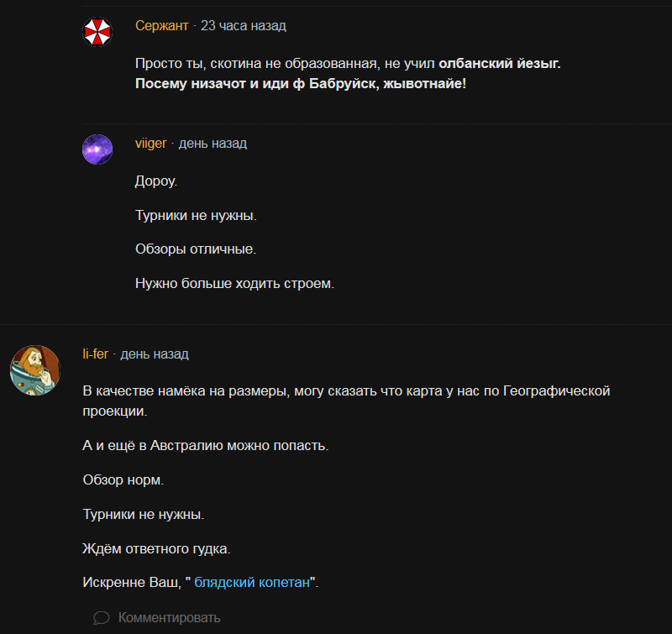Image resolution: width=672 pixels, height=634 pixels.
Task: Follow the blue link in li-fer's signature
Action: pos(253,583)
